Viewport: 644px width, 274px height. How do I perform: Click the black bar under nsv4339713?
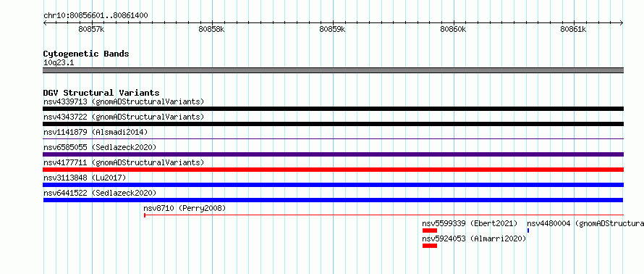333,109
